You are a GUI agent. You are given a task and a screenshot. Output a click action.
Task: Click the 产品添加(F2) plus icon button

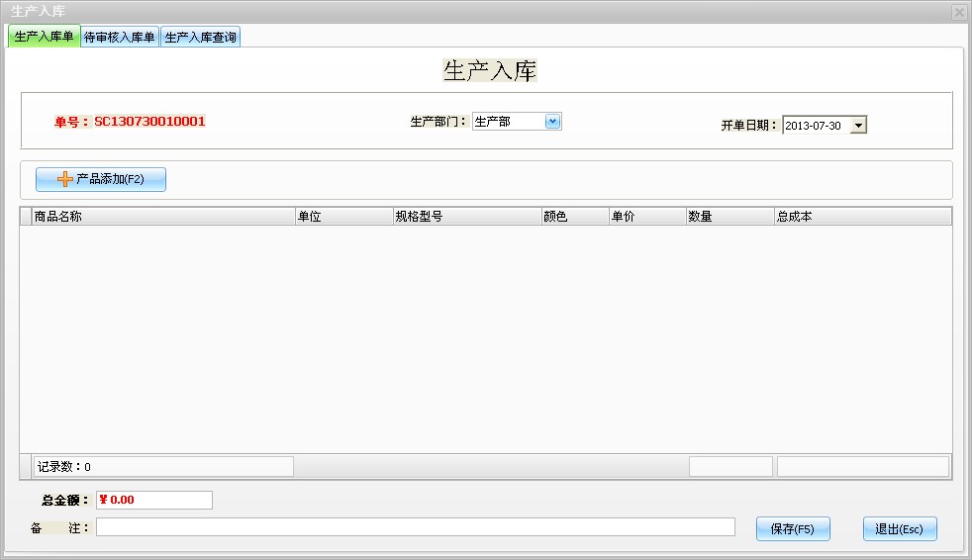[x=101, y=179]
